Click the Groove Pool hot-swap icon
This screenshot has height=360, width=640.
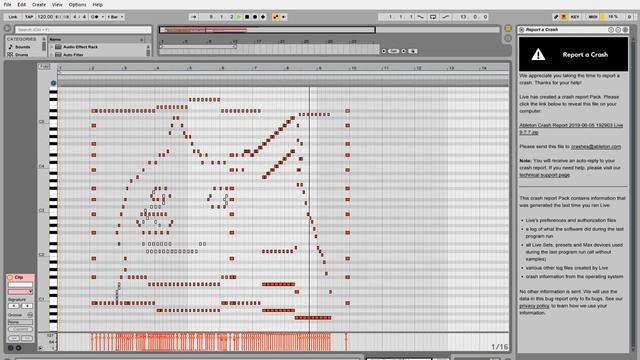click(x=30, y=315)
